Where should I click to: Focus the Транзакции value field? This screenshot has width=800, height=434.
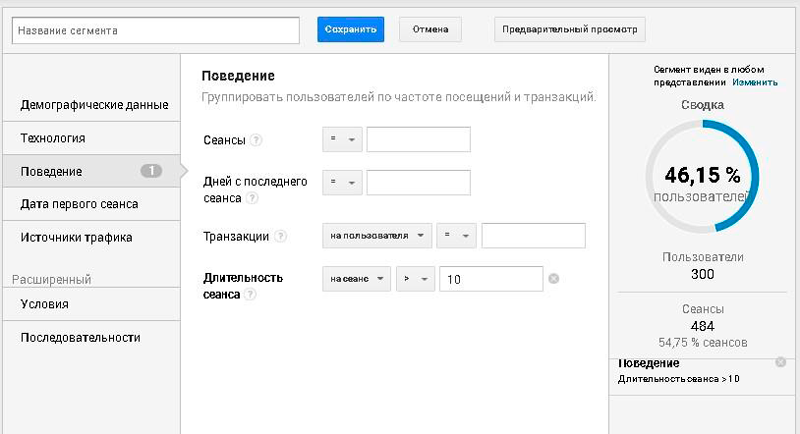[533, 236]
